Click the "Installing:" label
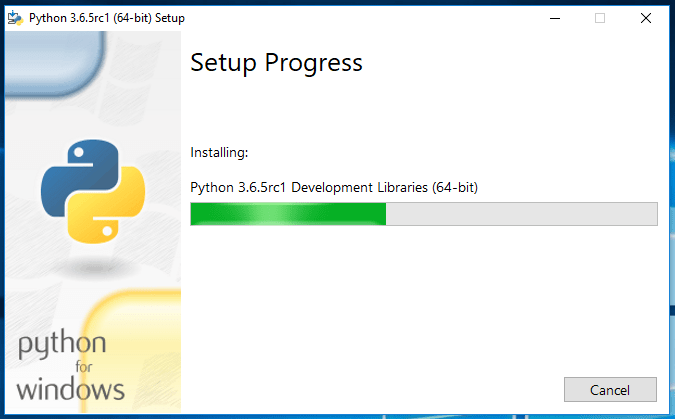This screenshot has height=419, width=675. coord(219,153)
